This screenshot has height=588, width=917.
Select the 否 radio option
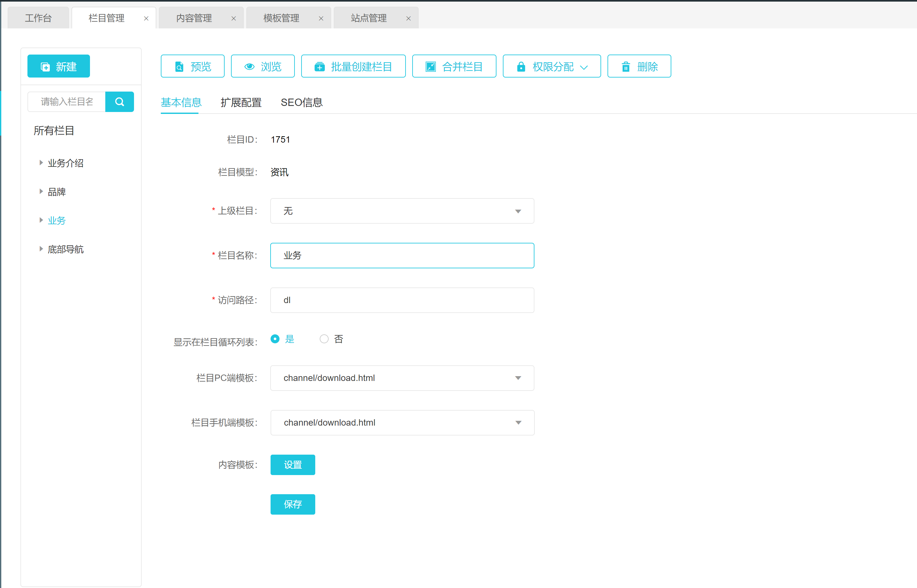(x=324, y=339)
